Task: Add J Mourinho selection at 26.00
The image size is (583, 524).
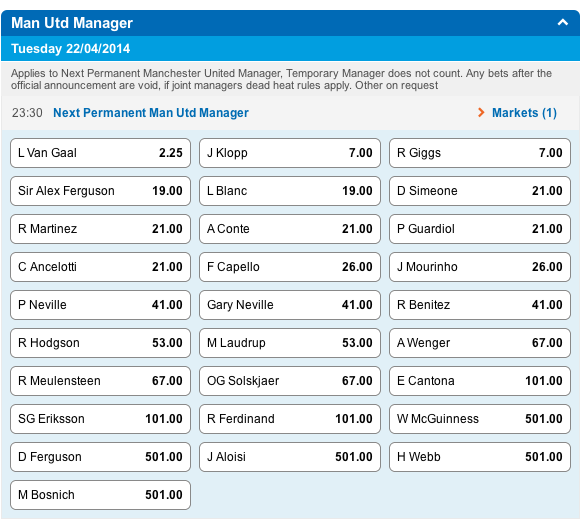Action: pos(480,267)
